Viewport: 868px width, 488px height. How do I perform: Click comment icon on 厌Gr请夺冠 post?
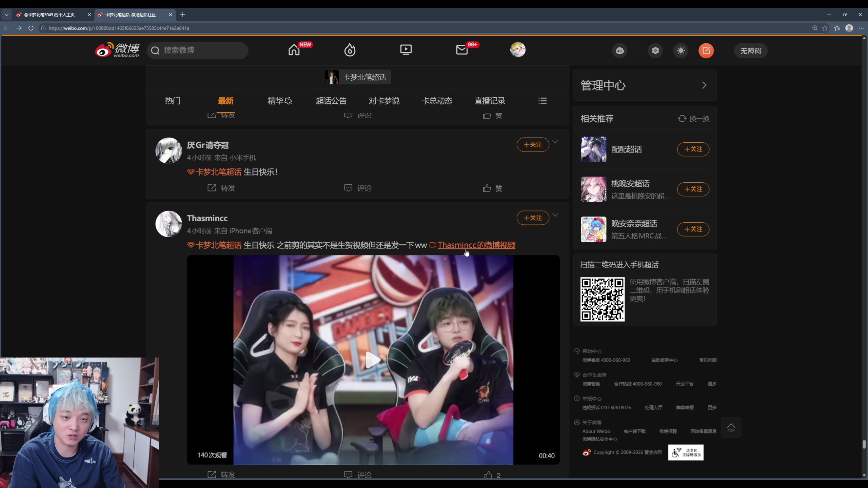click(348, 188)
